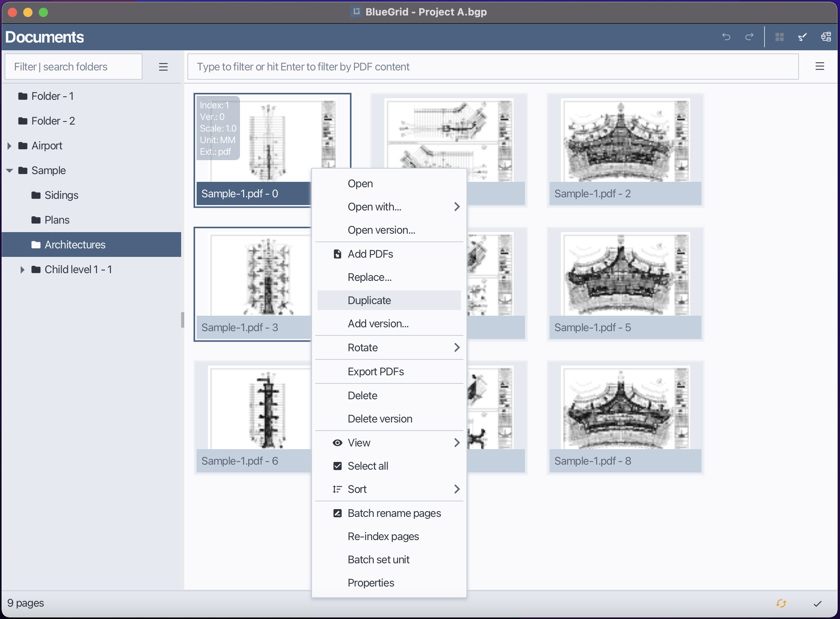Choose Duplicate from context menu

(369, 300)
